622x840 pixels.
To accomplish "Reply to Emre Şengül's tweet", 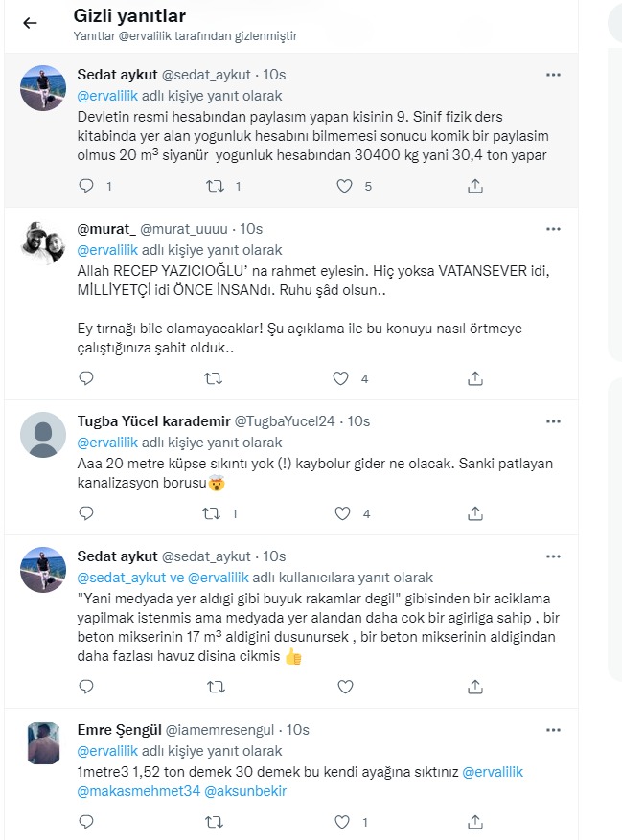I will click(x=86, y=822).
